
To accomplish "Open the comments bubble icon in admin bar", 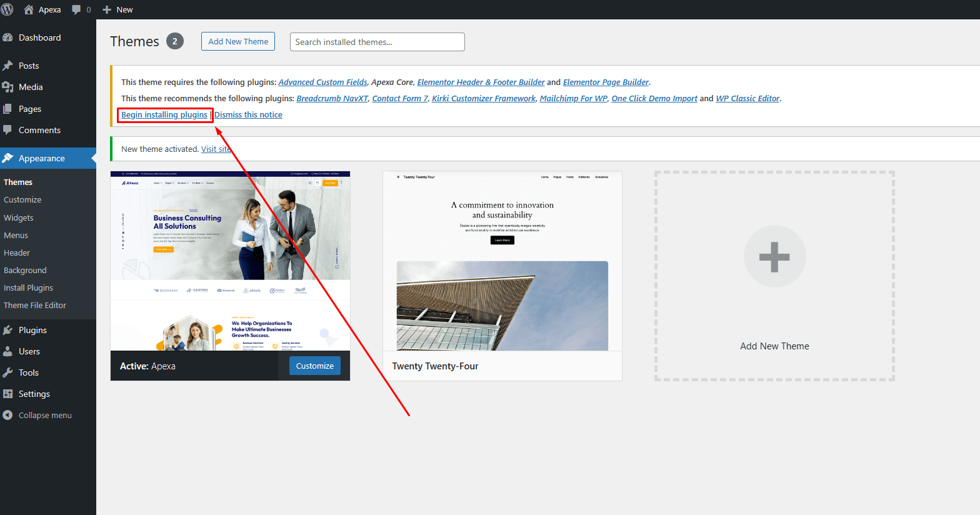I will tap(76, 9).
